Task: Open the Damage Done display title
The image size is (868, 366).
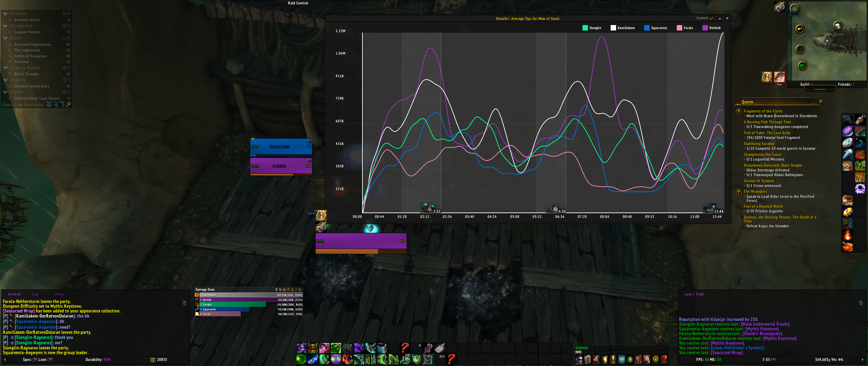Action: click(205, 290)
